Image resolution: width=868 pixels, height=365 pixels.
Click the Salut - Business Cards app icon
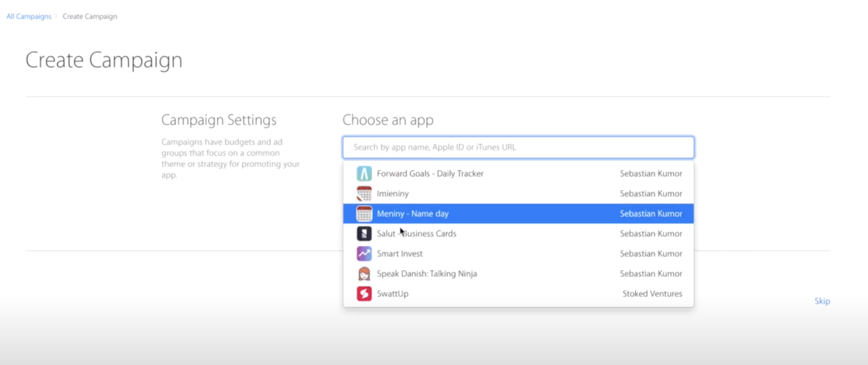pos(364,233)
